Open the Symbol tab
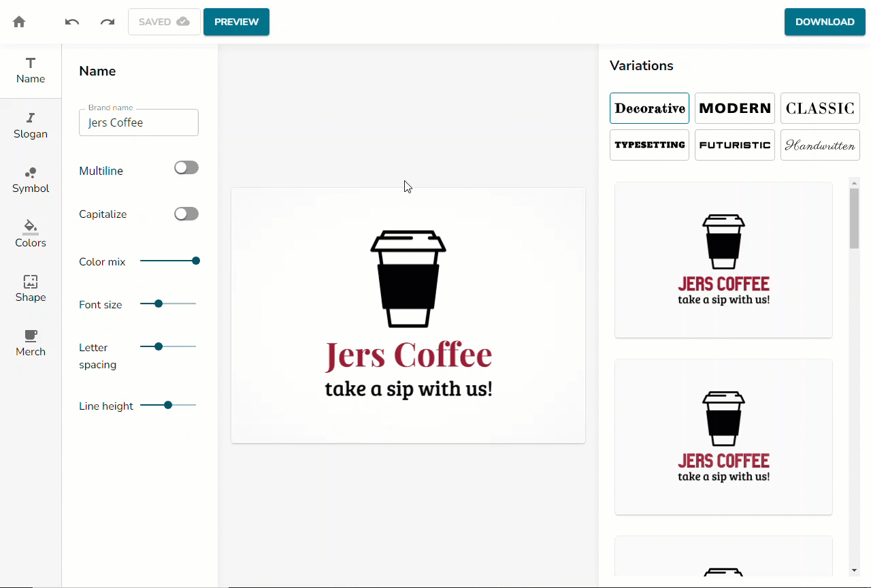 click(x=31, y=180)
